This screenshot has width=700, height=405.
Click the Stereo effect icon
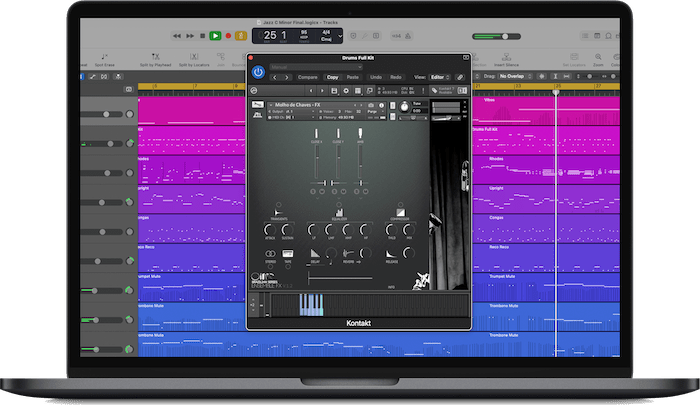coord(271,254)
